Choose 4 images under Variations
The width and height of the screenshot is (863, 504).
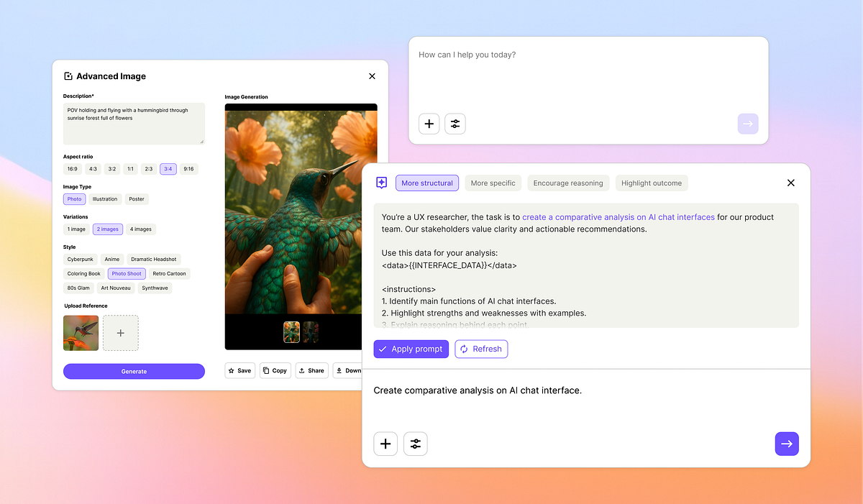(140, 229)
